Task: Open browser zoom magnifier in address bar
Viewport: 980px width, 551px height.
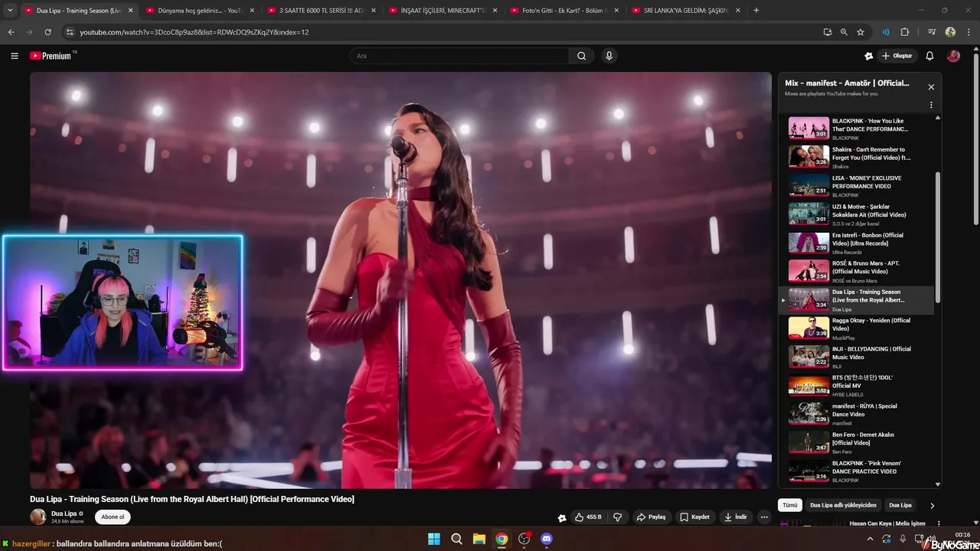Action: (844, 32)
